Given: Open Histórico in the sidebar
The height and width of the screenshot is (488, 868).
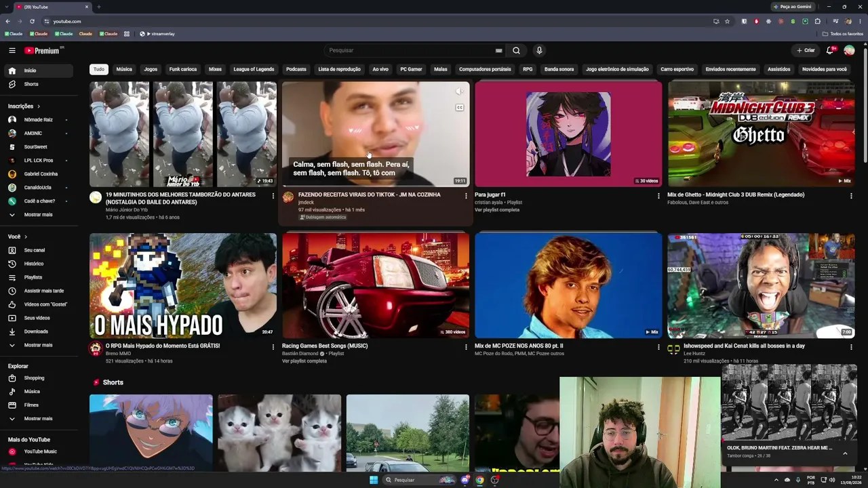Looking at the screenshot, I should click(x=39, y=264).
